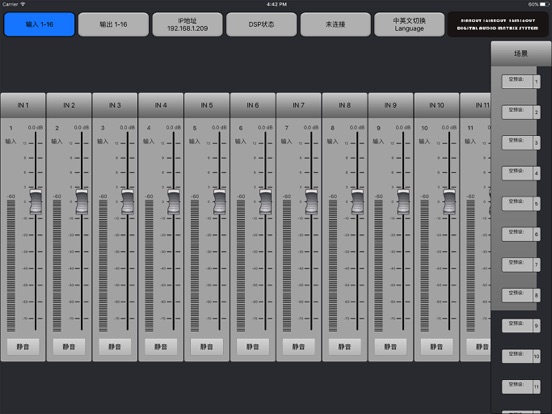
Task: Grab the channel 3 fader knob
Action: (x=127, y=202)
